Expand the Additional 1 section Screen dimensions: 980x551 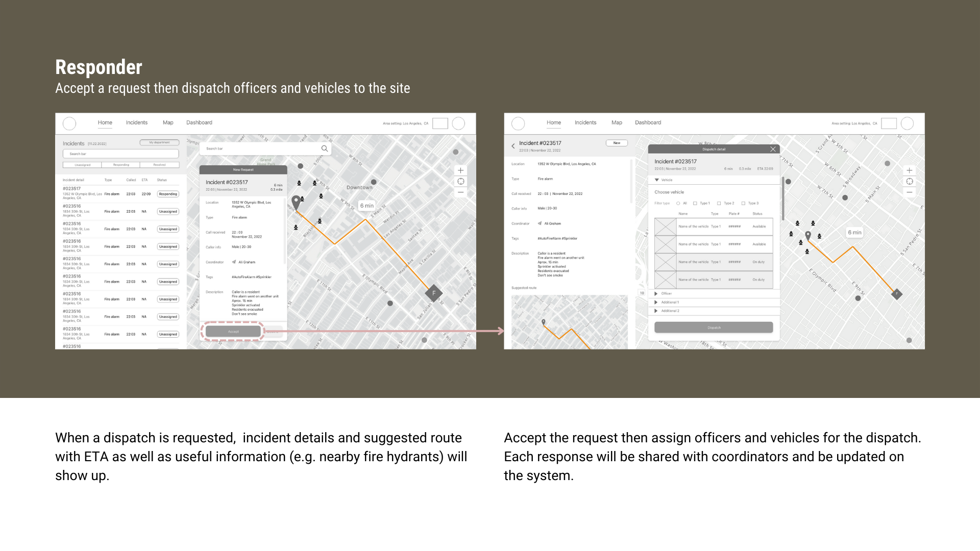656,302
